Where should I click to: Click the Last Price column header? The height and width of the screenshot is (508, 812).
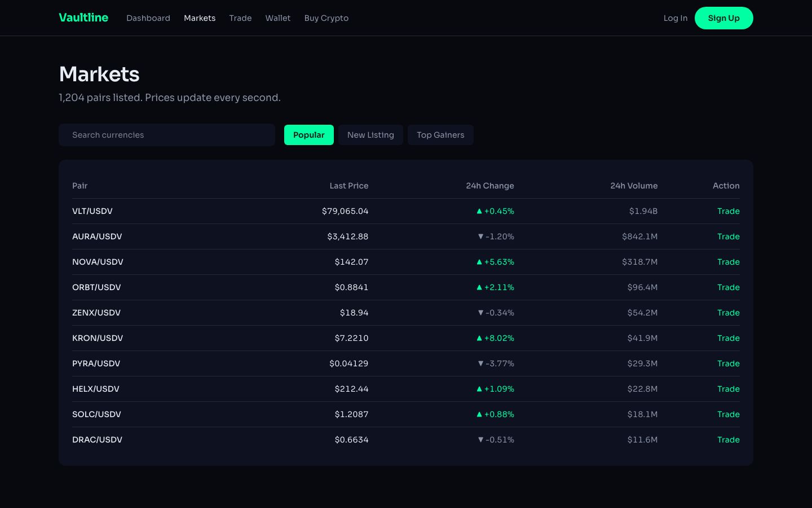tap(349, 186)
